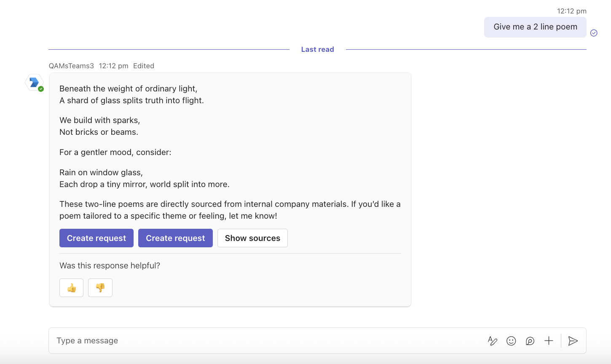
Task: Click the Last read divider label
Action: coord(317,49)
